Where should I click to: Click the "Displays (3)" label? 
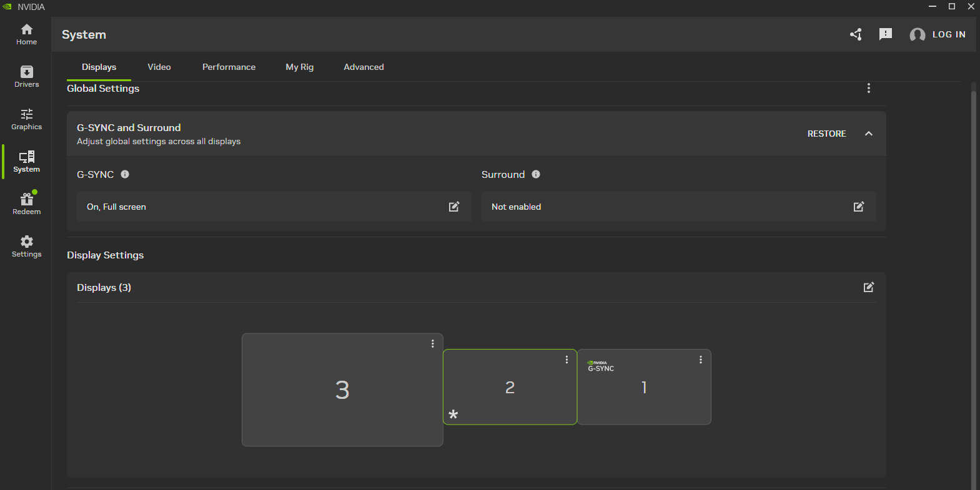pyautogui.click(x=104, y=287)
